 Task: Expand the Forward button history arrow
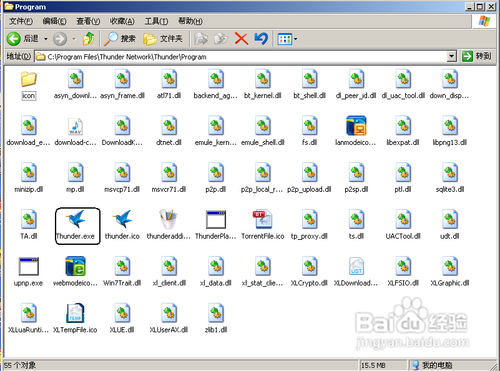coord(74,39)
